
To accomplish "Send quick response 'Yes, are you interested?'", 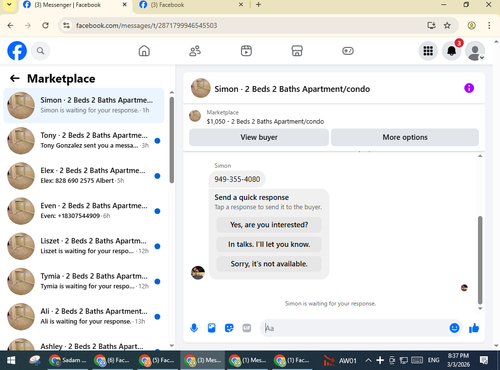I will pyautogui.click(x=269, y=225).
